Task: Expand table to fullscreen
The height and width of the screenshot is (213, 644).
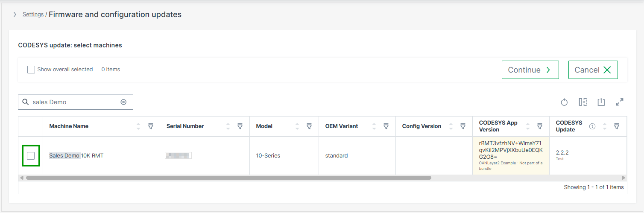Action: coord(619,102)
